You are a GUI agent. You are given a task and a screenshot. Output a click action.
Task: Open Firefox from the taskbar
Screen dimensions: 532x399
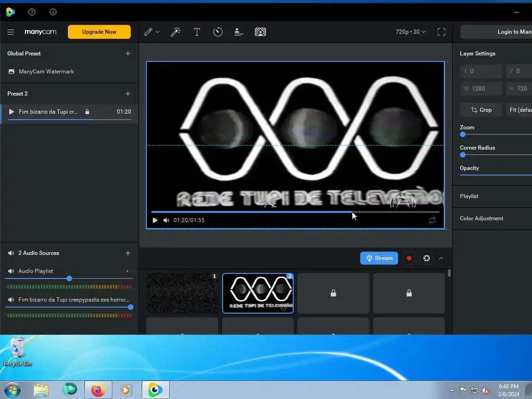[98, 390]
